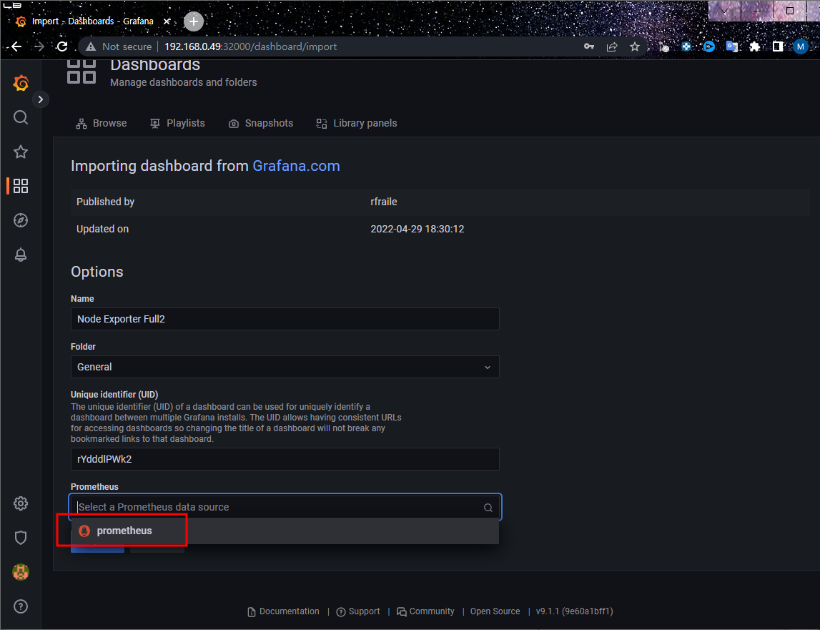
Task: Open a new browser tab with plus button
Action: click(x=194, y=21)
